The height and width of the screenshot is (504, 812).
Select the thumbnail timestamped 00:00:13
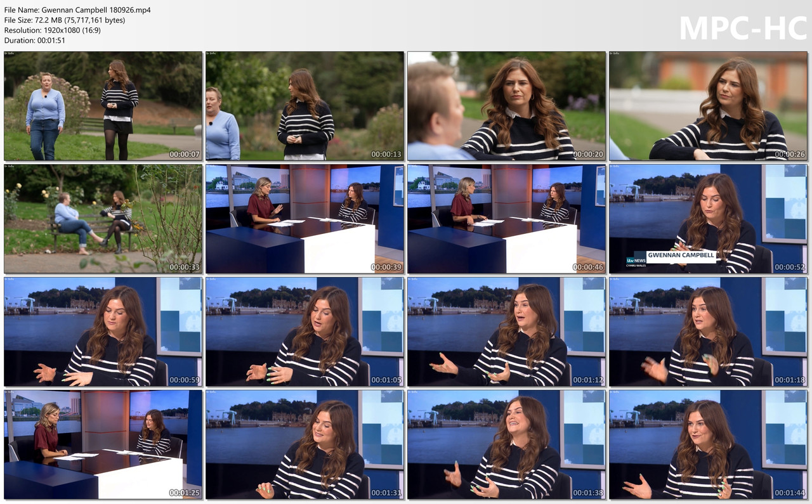click(304, 106)
